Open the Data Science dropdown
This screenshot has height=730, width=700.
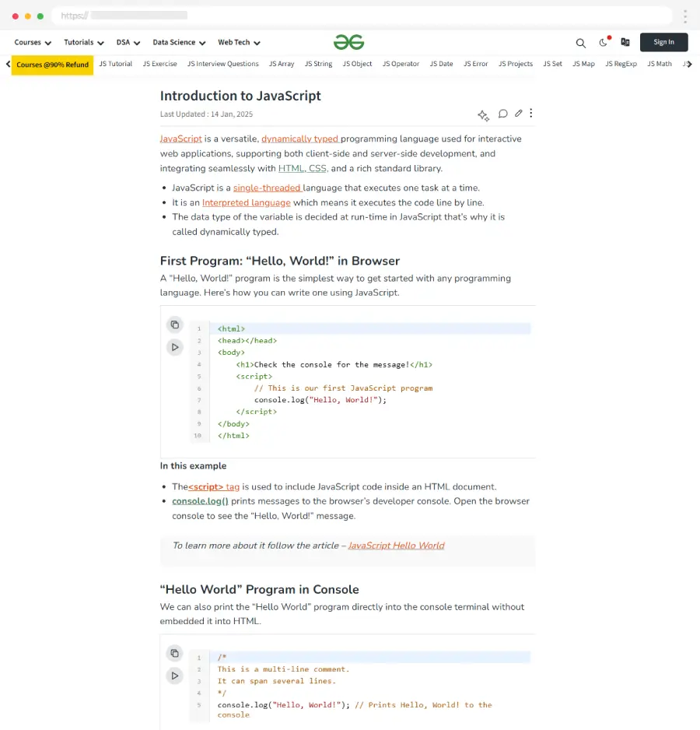(179, 43)
